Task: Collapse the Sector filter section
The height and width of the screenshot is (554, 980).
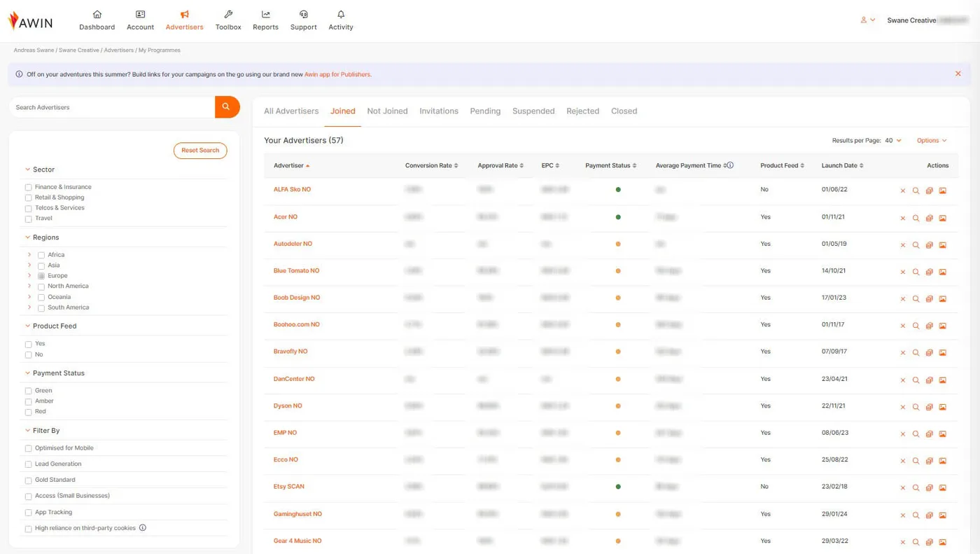Action: pyautogui.click(x=27, y=169)
